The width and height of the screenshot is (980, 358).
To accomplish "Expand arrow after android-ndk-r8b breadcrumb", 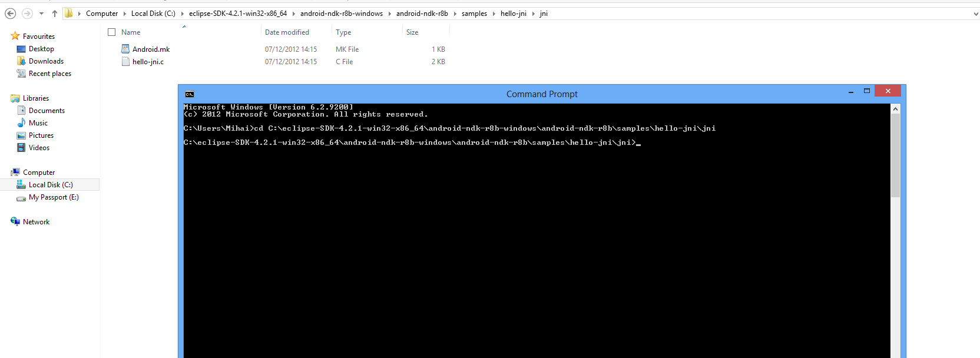I will click(455, 14).
